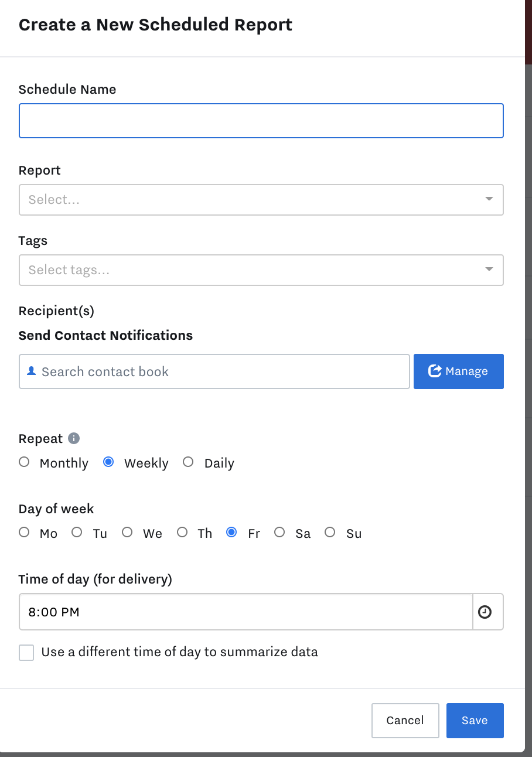Click the Select tags combo box
Image resolution: width=532 pixels, height=757 pixels.
(261, 270)
